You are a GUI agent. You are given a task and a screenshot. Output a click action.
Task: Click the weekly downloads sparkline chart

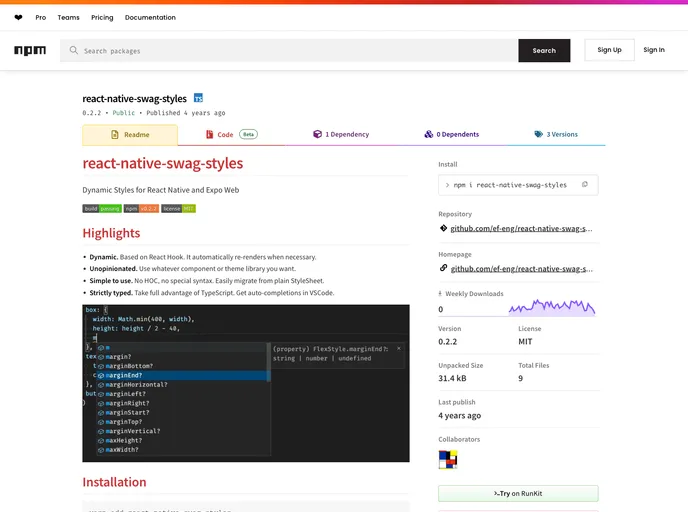click(x=552, y=307)
